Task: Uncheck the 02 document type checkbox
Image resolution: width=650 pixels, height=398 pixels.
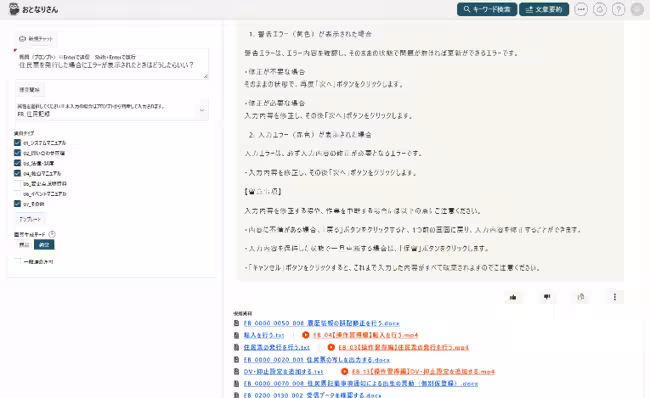Action: click(17, 153)
